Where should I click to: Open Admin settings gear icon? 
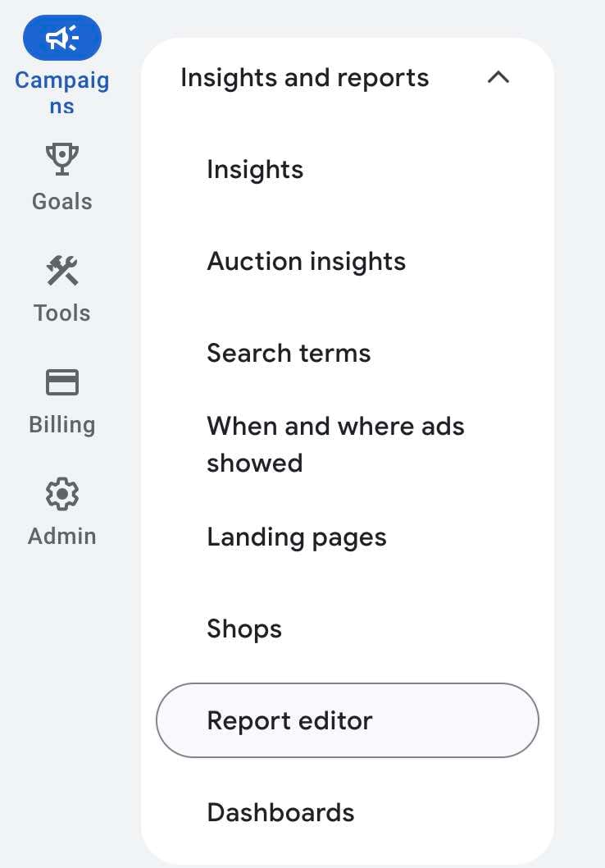[62, 494]
